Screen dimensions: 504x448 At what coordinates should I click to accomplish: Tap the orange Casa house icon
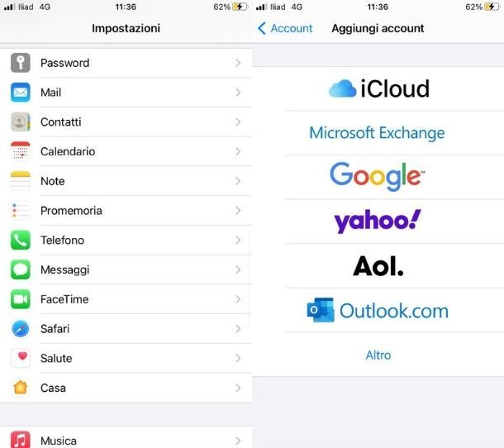(x=21, y=388)
